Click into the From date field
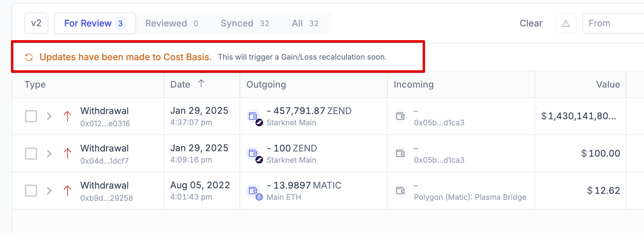 click(611, 23)
